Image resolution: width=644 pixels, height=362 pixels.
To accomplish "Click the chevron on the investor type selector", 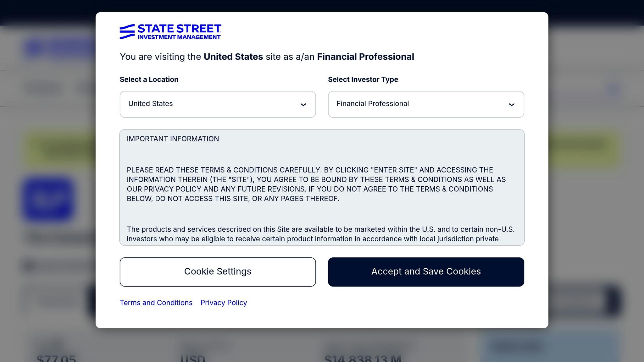I will [512, 104].
